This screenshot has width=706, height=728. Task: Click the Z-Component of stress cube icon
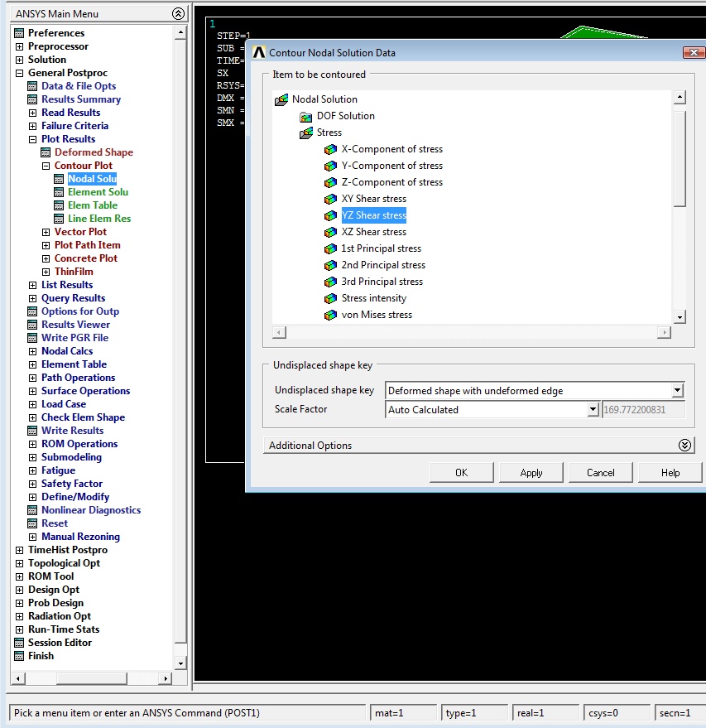coord(330,182)
